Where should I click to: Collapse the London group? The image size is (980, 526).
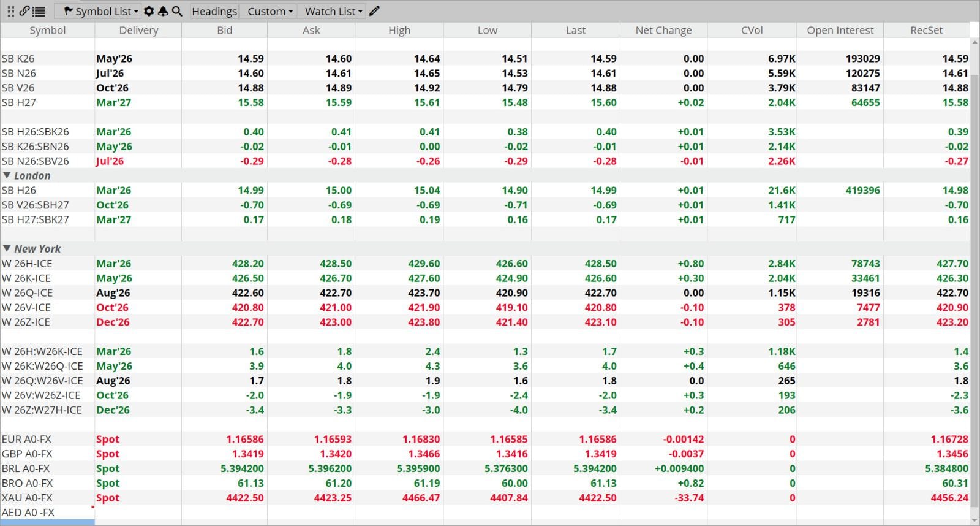click(7, 176)
